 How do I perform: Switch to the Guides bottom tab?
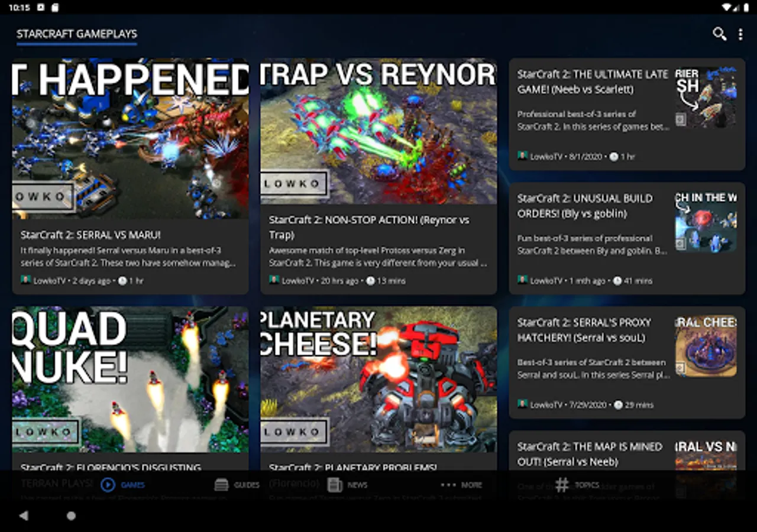coord(237,485)
